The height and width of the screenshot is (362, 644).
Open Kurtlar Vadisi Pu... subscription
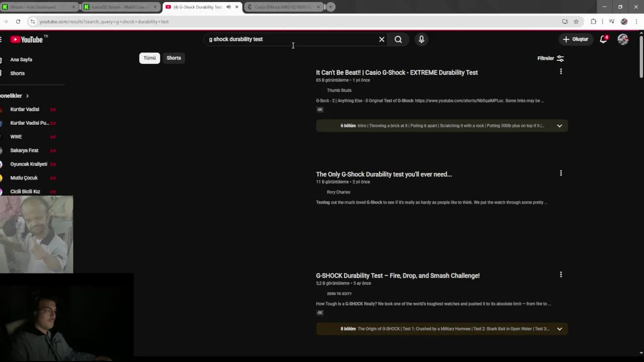(29, 123)
